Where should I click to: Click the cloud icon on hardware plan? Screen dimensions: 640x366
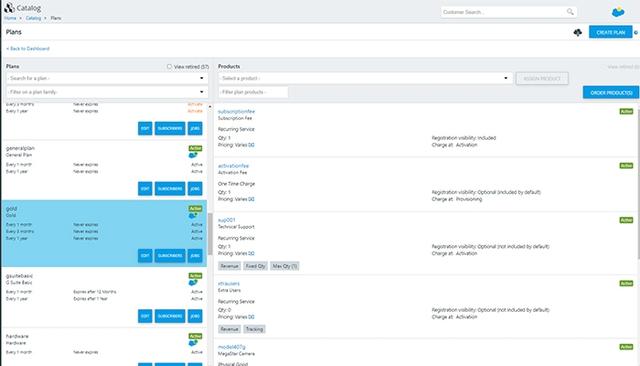click(193, 343)
